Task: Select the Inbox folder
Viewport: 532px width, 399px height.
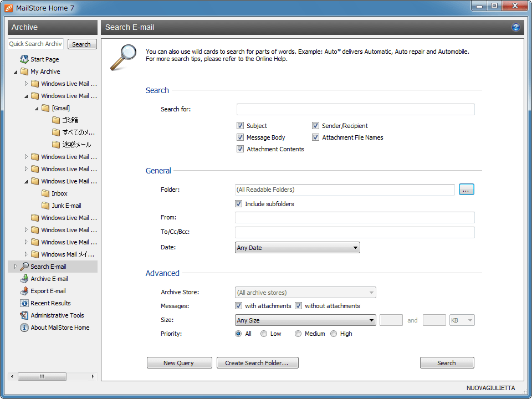Action: click(x=59, y=193)
